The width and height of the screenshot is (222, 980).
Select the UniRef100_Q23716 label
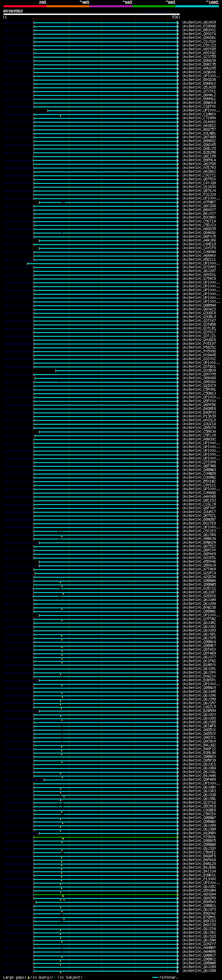pos(199,802)
